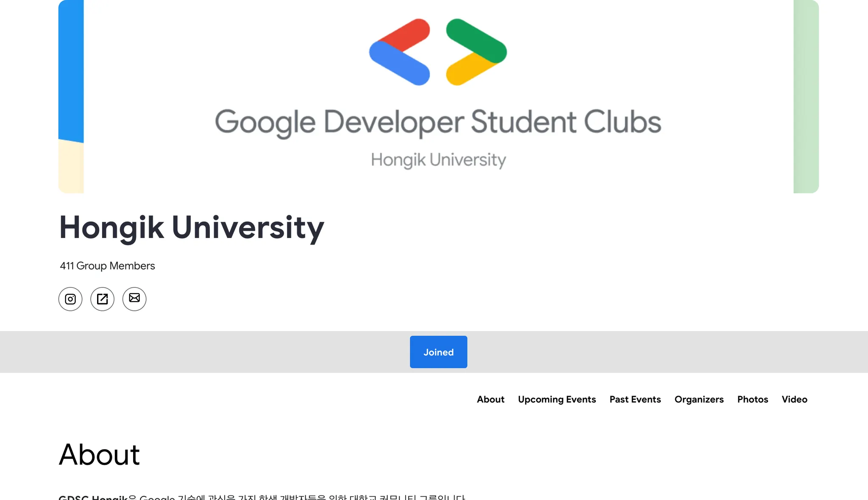The width and height of the screenshot is (868, 500).
Task: Click the external website link icon
Action: [102, 299]
